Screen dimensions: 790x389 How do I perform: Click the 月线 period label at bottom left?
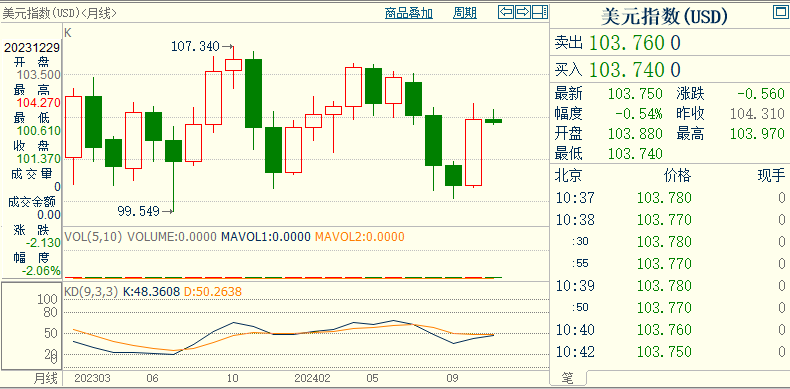pyautogui.click(x=46, y=377)
